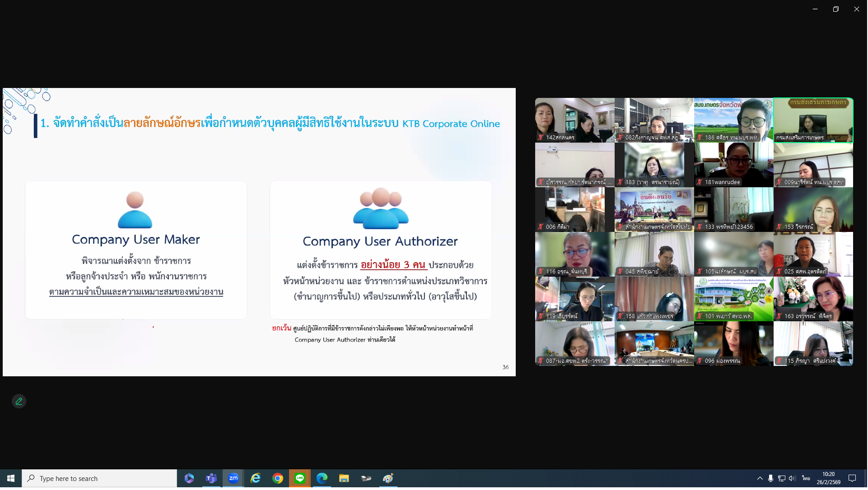The height and width of the screenshot is (490, 868).
Task: Launch Internet Explorer from taskbar
Action: [256, 478]
